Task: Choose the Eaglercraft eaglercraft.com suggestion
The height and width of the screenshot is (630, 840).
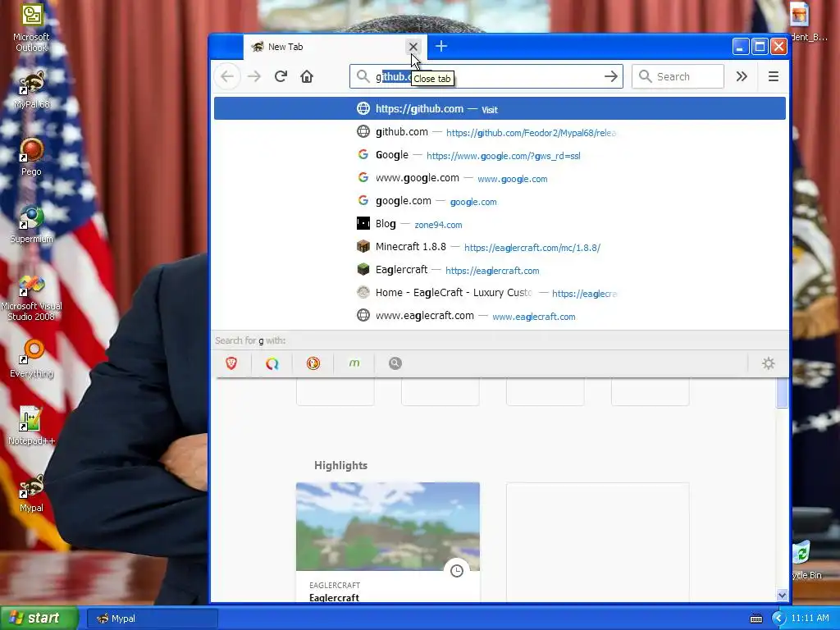Action: [x=500, y=270]
